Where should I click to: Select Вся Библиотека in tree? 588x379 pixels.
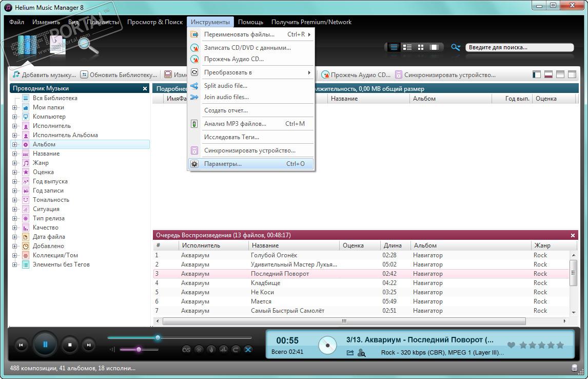point(55,98)
